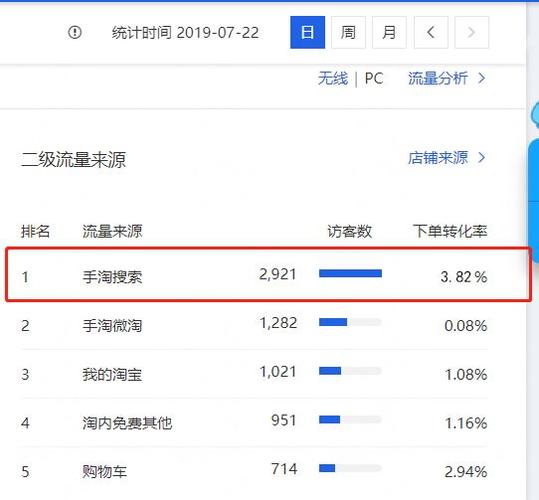Image resolution: width=539 pixels, height=500 pixels.
Task: Click conversion rate 2.94%
Action: (x=466, y=472)
